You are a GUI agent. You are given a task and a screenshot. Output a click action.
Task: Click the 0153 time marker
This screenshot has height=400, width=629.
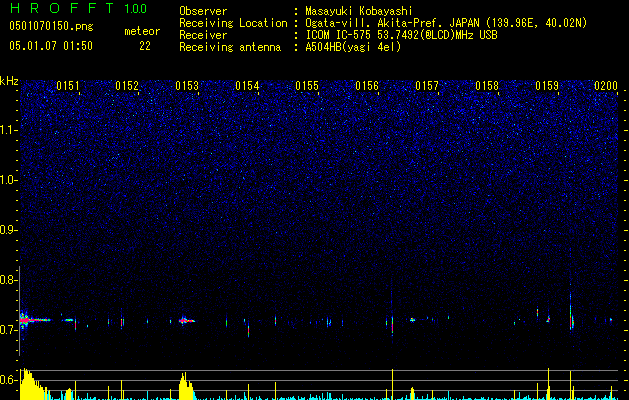tap(187, 86)
